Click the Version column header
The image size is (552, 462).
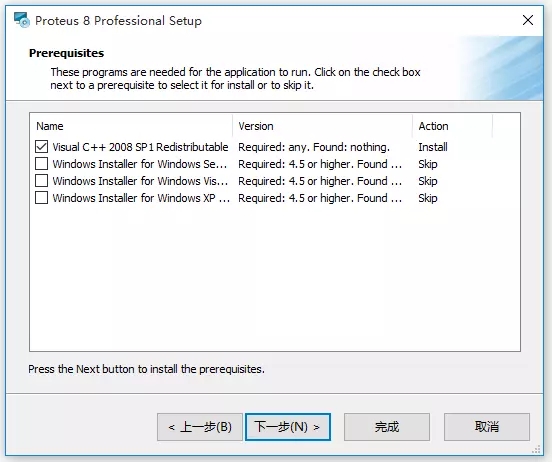click(x=322, y=126)
